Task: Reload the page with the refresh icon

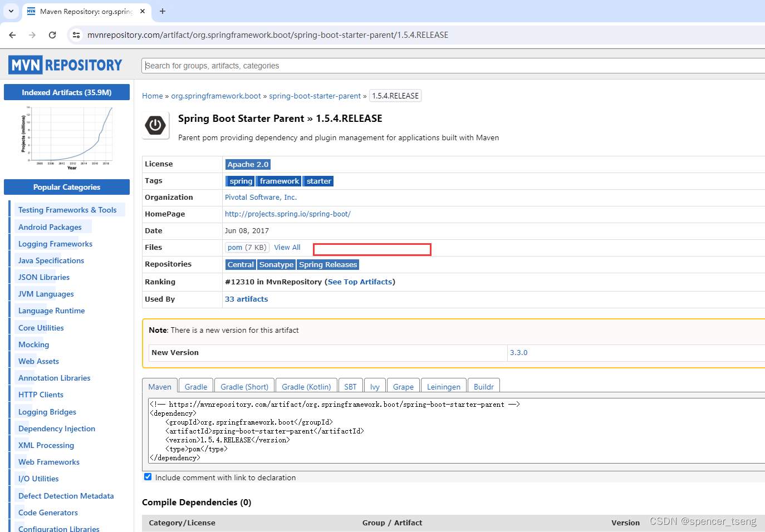Action: click(52, 35)
